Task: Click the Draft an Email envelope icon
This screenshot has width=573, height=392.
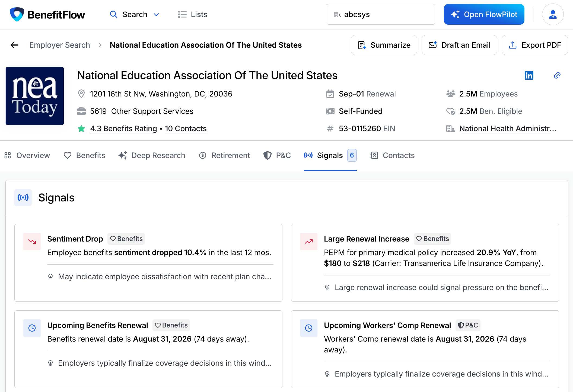Action: click(433, 45)
